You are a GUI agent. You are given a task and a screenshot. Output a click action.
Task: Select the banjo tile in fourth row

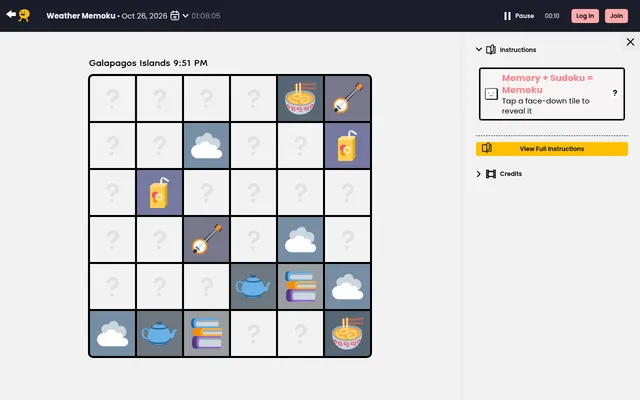pos(207,240)
